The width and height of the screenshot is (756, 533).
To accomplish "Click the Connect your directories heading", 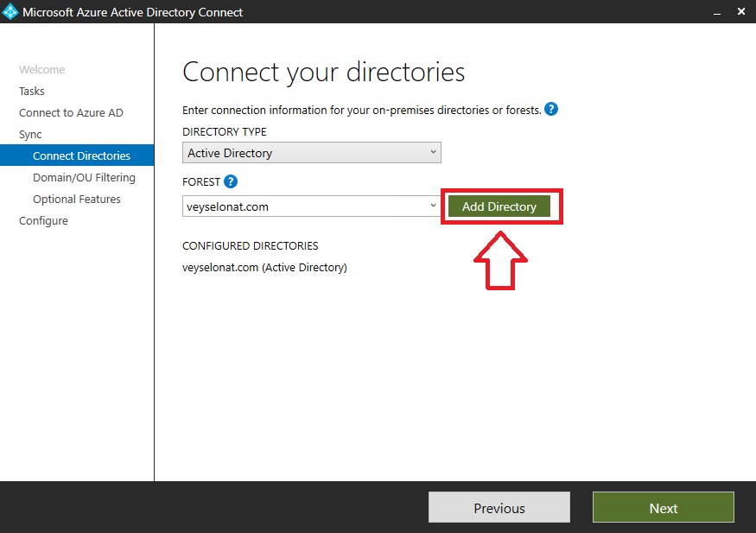I will coord(323,73).
